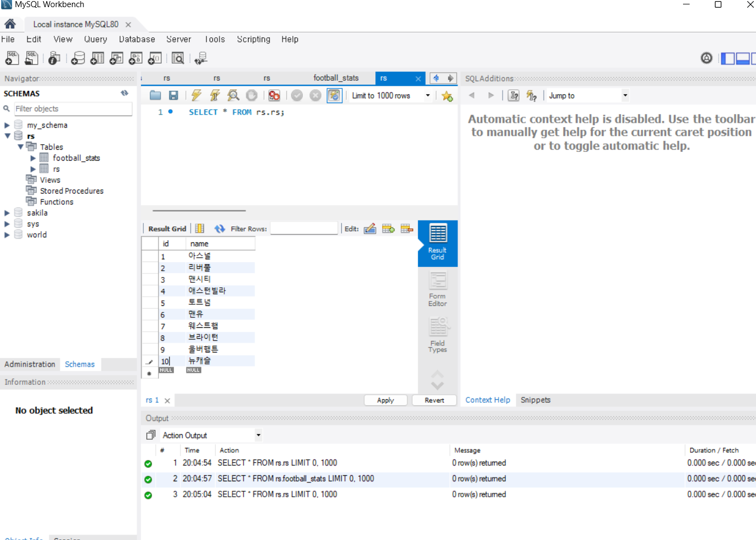Toggle the bottom output panel visibility
This screenshot has height=540, width=756.
pos(743,58)
